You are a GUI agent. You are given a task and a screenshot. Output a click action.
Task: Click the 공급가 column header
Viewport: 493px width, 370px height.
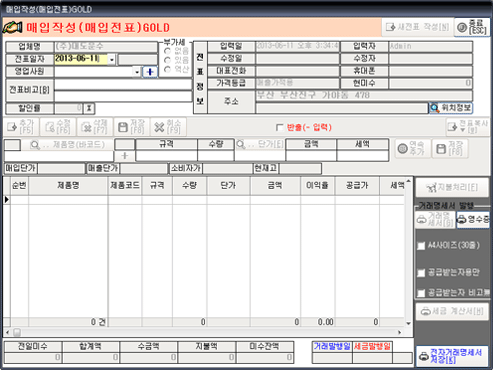pos(357,185)
